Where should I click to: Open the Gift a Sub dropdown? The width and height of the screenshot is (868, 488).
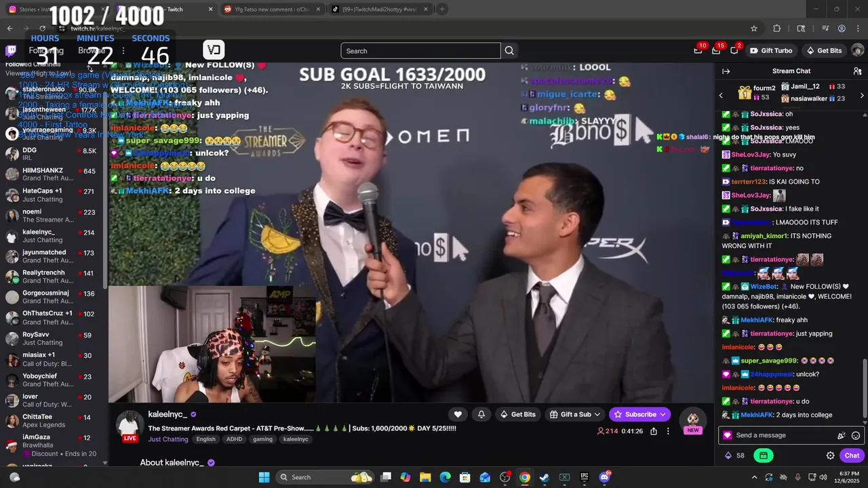coord(575,414)
